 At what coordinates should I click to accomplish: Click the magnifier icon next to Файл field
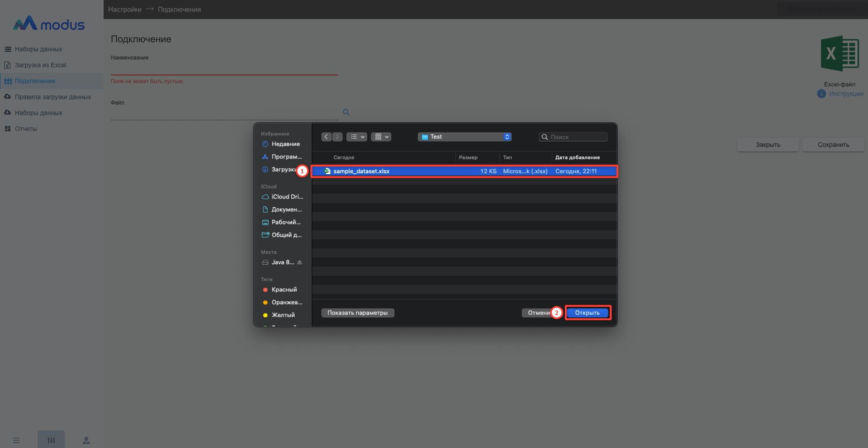point(346,112)
